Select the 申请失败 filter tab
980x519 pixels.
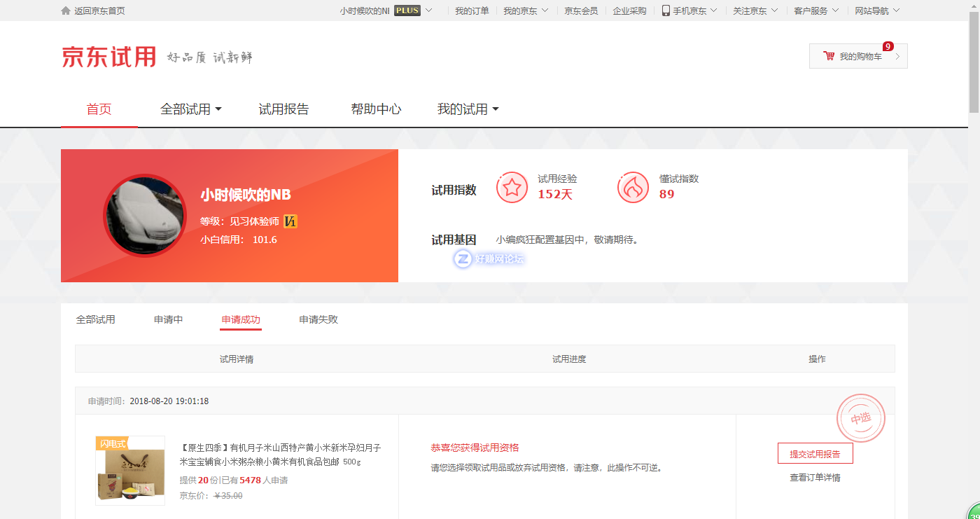point(318,319)
